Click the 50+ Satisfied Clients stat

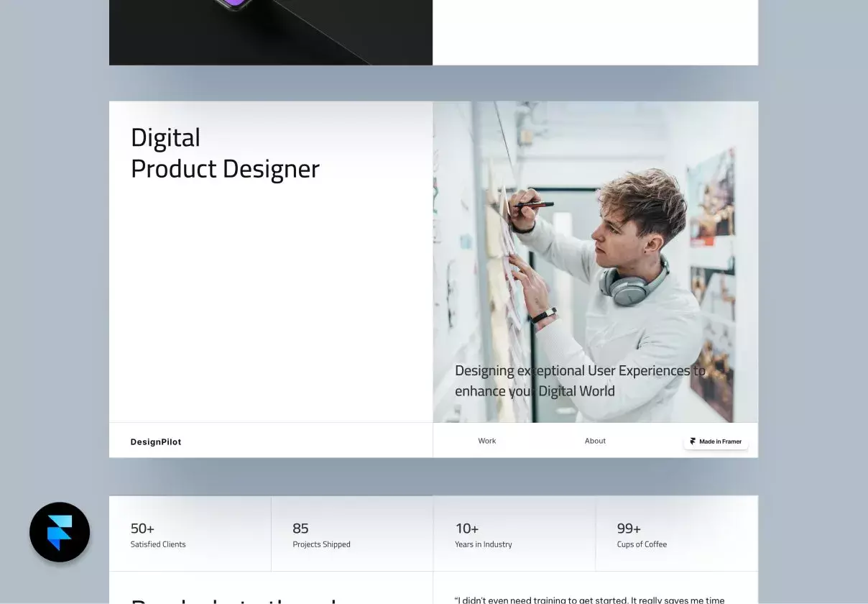tap(158, 535)
